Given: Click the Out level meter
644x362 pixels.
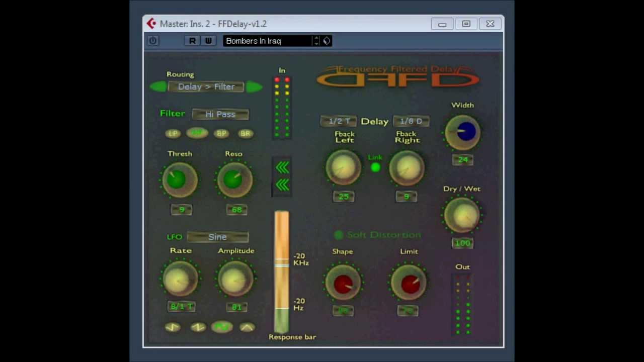Looking at the screenshot, I should click(463, 305).
